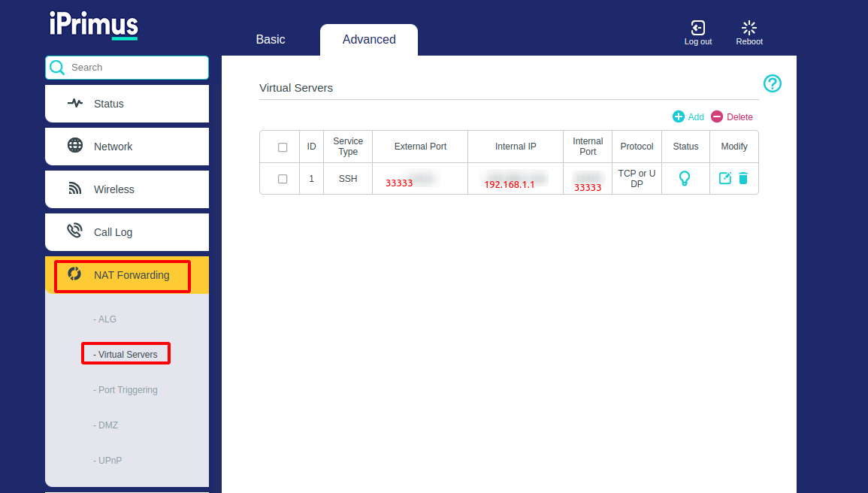This screenshot has width=868, height=493.
Task: Open the help question mark icon
Action: tap(772, 83)
